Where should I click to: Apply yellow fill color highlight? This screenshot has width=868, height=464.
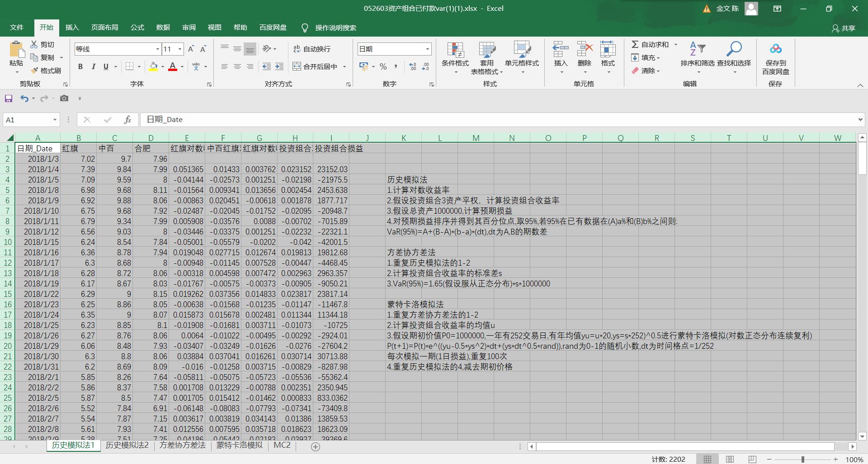154,66
